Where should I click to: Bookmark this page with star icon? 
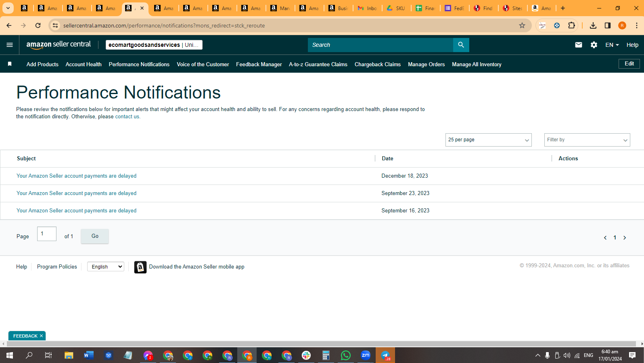(x=522, y=25)
